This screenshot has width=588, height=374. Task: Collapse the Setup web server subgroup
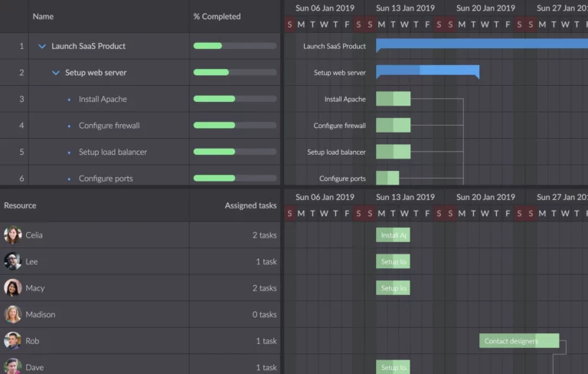(x=55, y=73)
